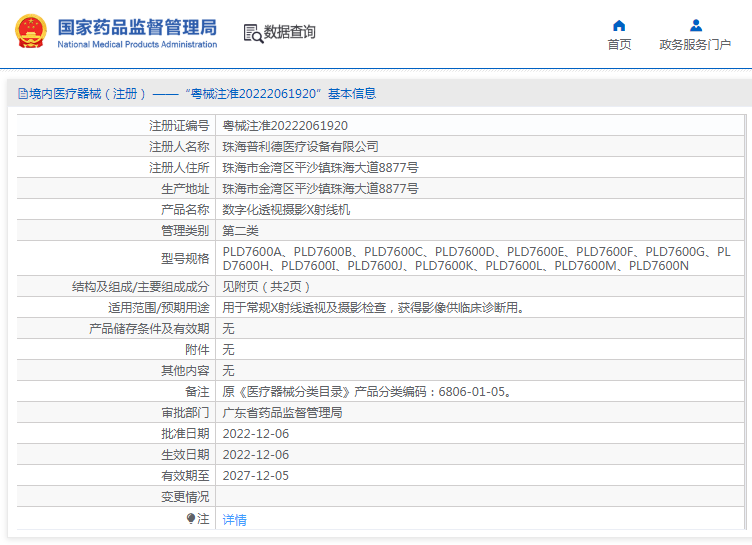Click the 备注 label
Screen dimensions: 752x545
pos(197,392)
